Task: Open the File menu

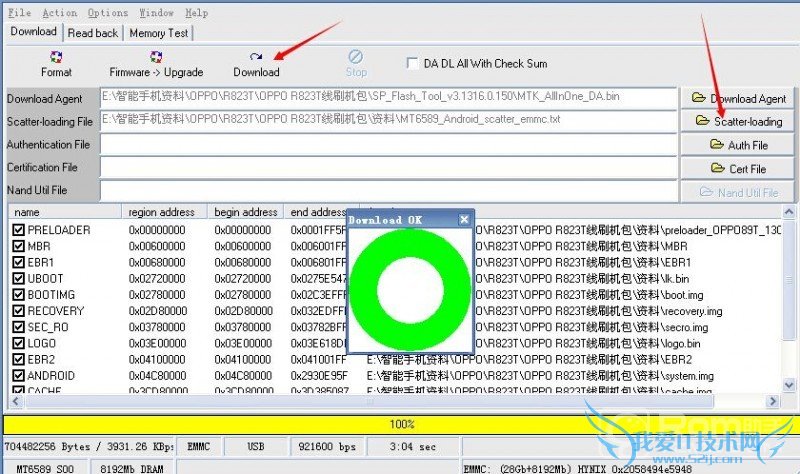Action: click(19, 13)
